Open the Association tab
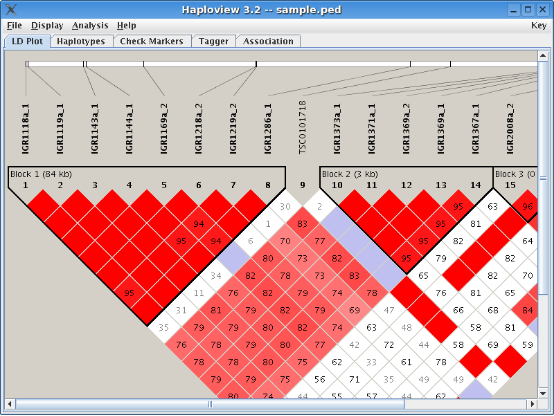This screenshot has height=416, width=554. point(268,41)
